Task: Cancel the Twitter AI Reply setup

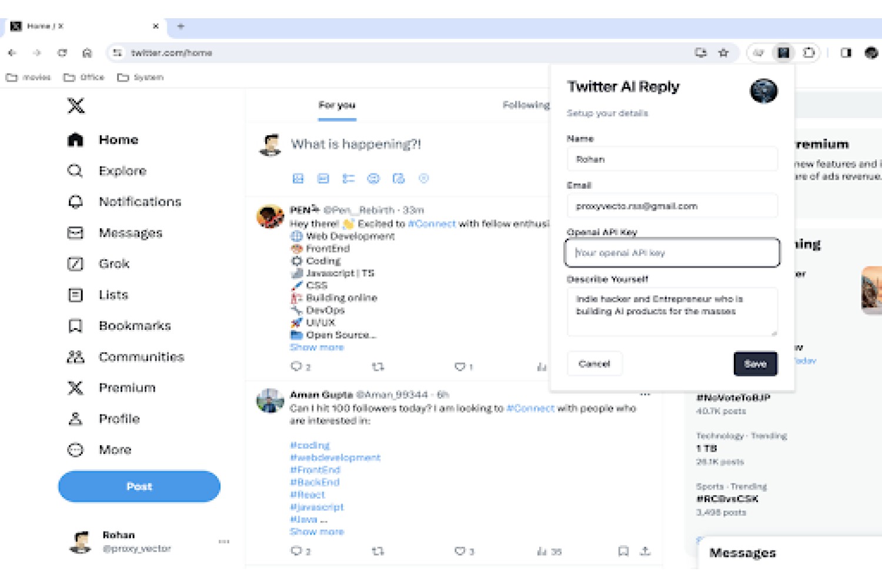Action: click(x=594, y=364)
